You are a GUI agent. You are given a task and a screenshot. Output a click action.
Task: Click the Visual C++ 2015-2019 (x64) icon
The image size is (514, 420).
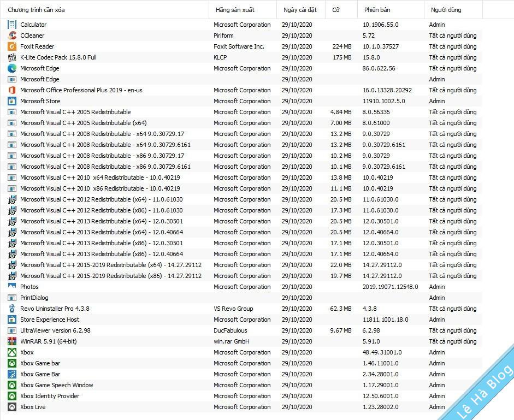pyautogui.click(x=12, y=265)
